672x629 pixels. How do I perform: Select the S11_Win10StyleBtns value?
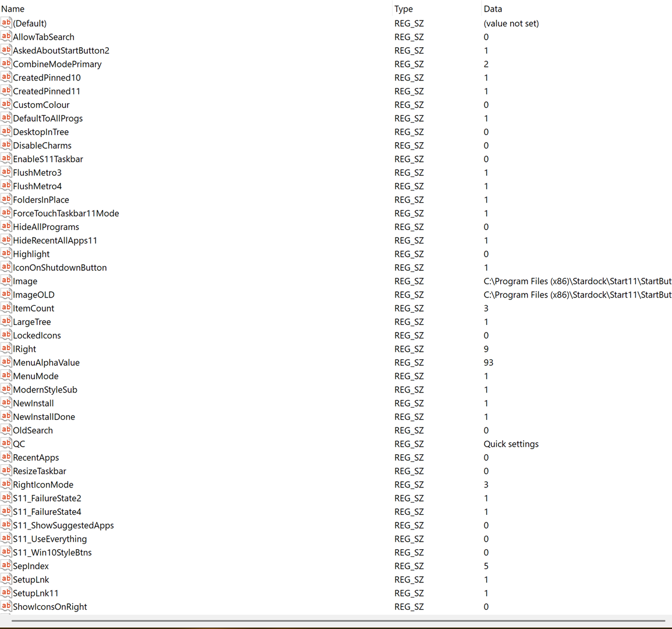52,552
